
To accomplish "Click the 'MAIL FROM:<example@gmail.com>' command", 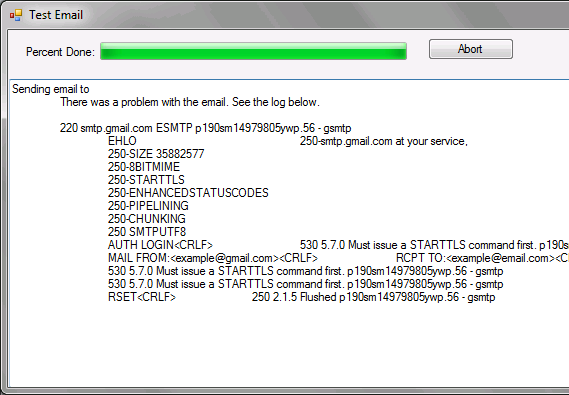I will [x=213, y=258].
